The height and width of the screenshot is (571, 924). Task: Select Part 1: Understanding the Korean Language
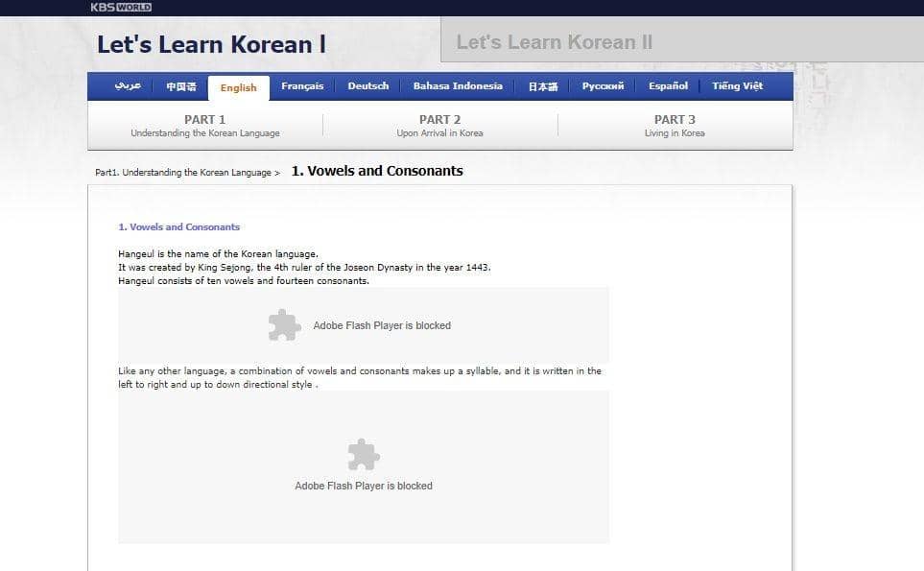(x=205, y=125)
